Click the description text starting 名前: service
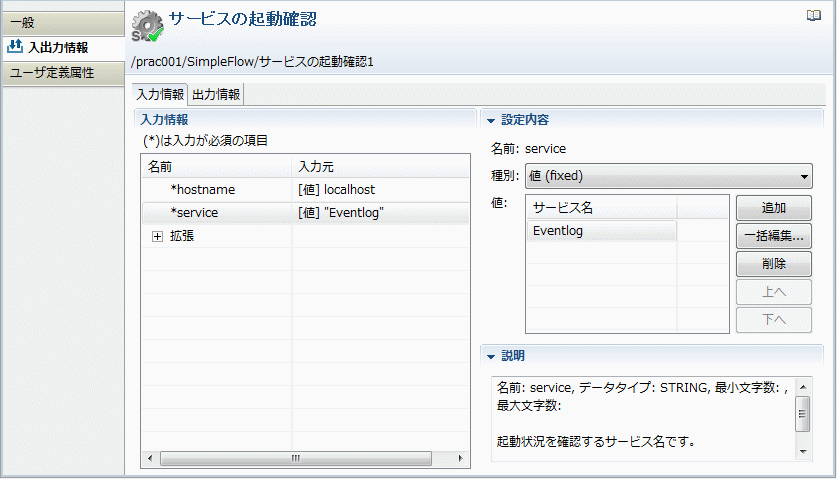 642,396
